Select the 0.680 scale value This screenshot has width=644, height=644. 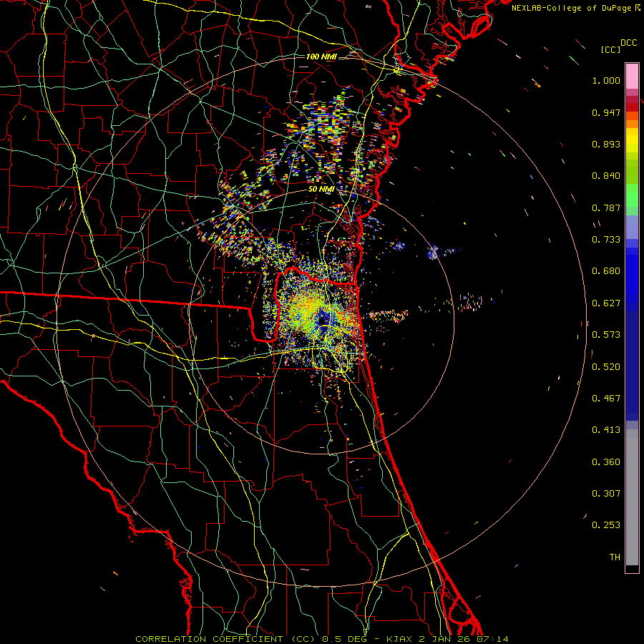[x=606, y=271]
